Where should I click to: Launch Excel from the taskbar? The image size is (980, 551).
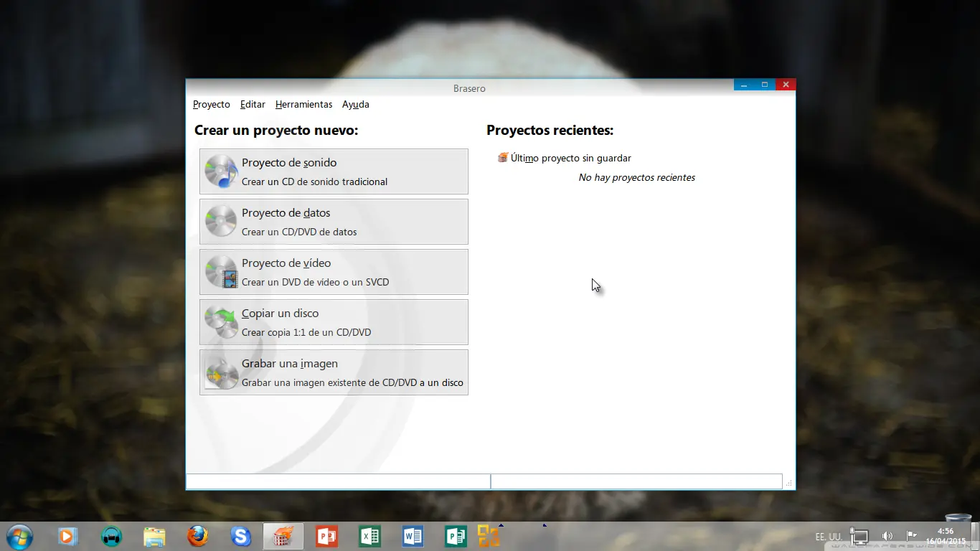tap(369, 536)
